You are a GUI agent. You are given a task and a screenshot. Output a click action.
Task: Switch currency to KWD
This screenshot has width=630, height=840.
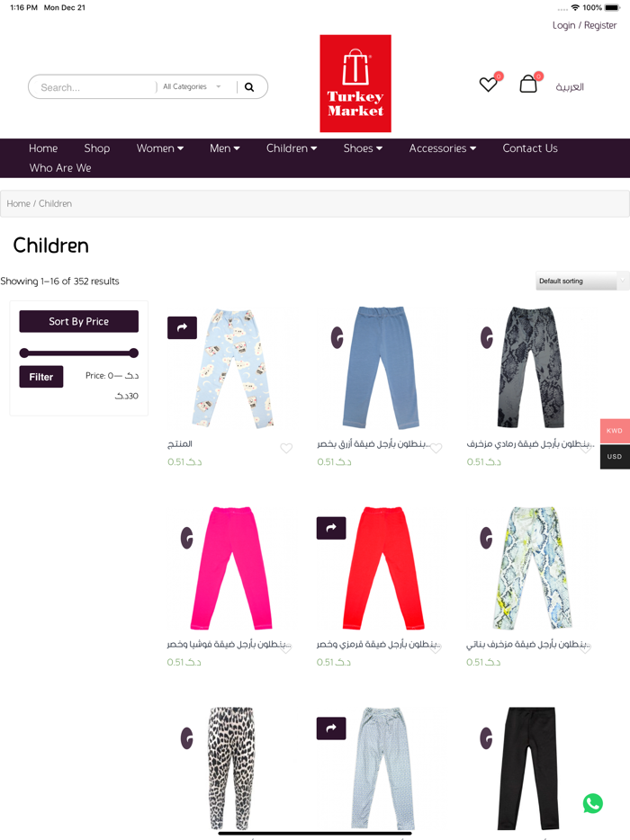point(615,431)
